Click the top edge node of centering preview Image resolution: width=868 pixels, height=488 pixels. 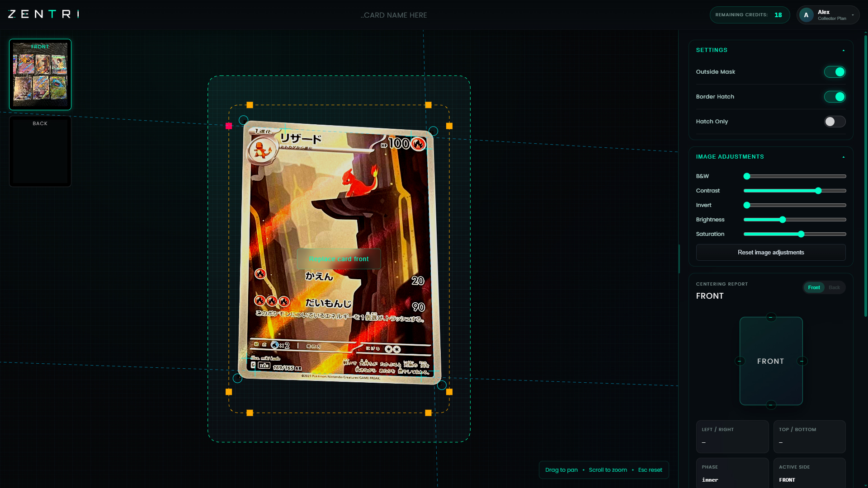(771, 317)
